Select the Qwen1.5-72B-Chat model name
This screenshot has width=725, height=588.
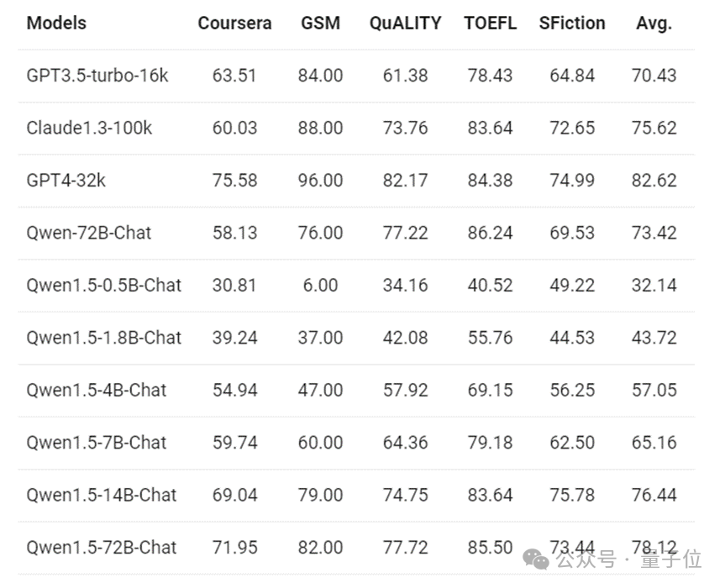pyautogui.click(x=102, y=548)
